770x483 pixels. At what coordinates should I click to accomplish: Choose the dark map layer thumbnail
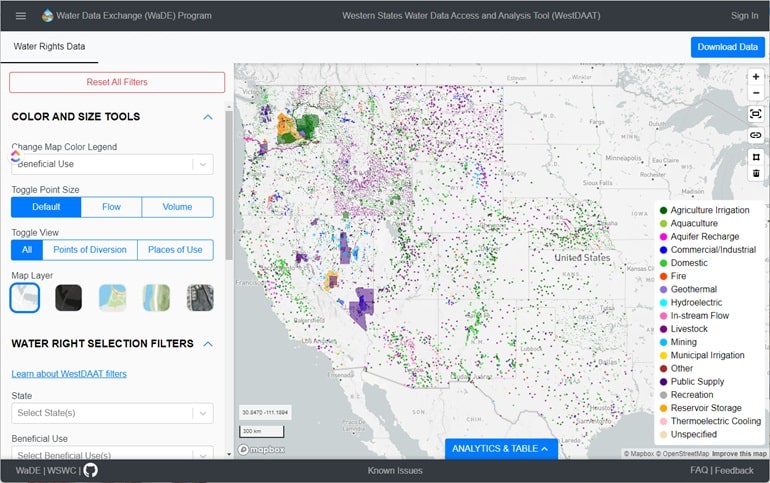click(x=68, y=297)
